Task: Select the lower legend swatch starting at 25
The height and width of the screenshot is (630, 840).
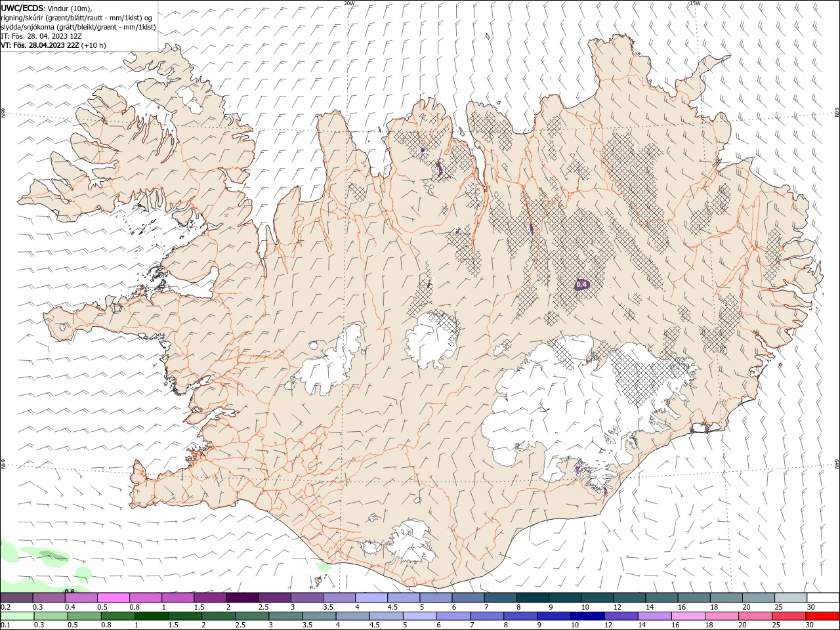Action: tap(788, 616)
